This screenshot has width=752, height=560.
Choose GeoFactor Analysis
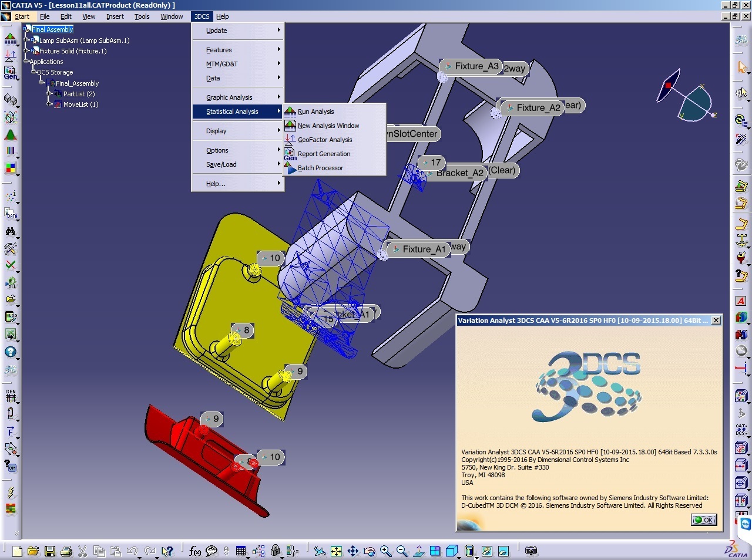334,140
